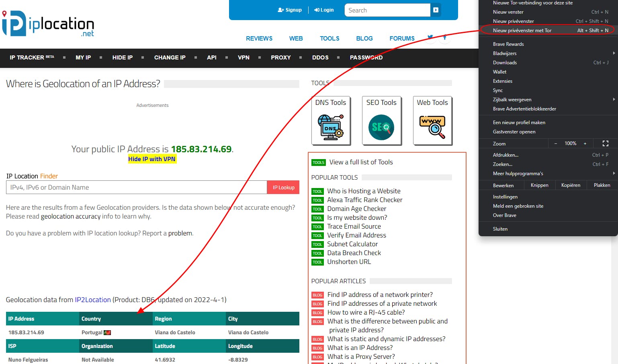The height and width of the screenshot is (364, 618).
Task: Open the SEO Tools icon card
Action: (381, 121)
